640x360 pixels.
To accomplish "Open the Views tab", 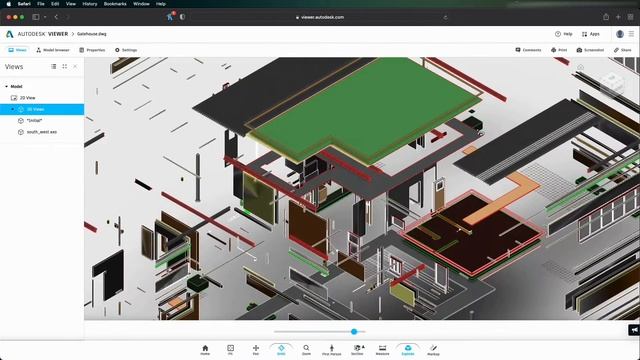I will click(17, 50).
